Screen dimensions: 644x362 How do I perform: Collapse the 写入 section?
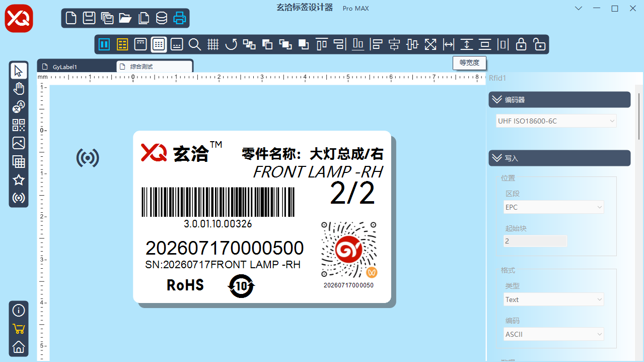(559, 158)
